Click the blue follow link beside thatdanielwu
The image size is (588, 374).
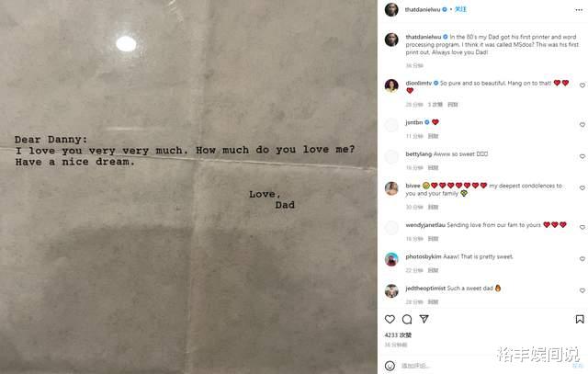pos(460,9)
